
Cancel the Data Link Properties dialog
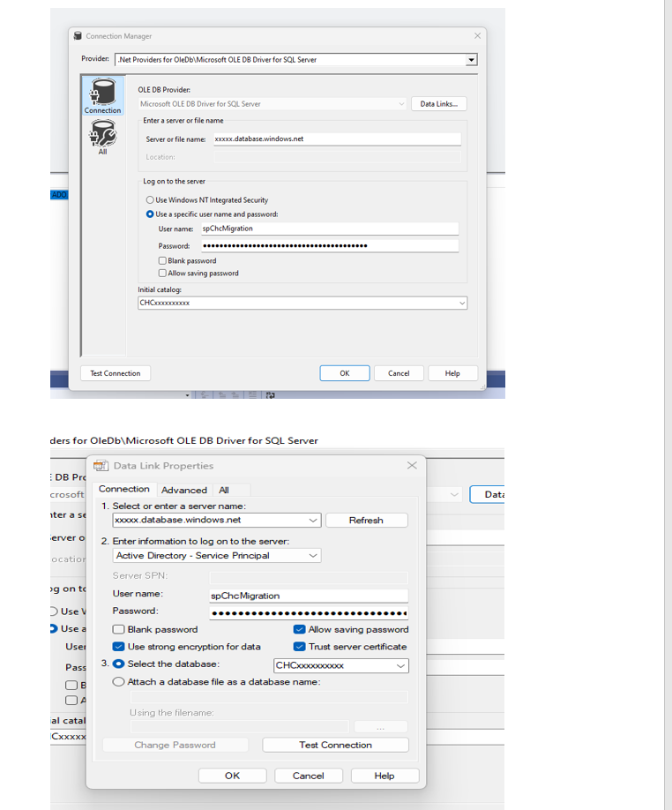click(x=309, y=776)
